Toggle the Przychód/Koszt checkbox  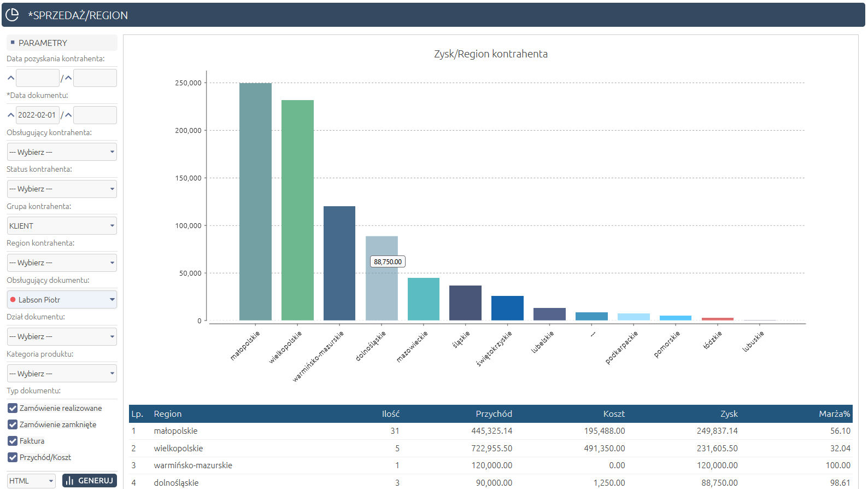pos(13,457)
